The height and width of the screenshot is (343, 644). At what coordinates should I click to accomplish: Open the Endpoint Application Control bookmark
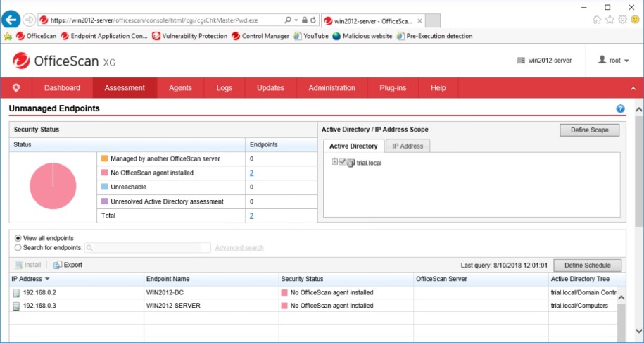point(104,36)
